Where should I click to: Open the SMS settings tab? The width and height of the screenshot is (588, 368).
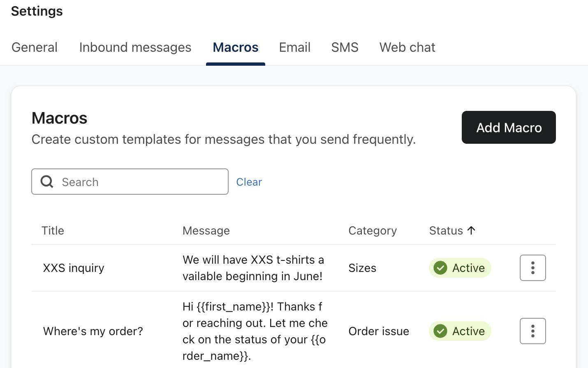pyautogui.click(x=345, y=47)
